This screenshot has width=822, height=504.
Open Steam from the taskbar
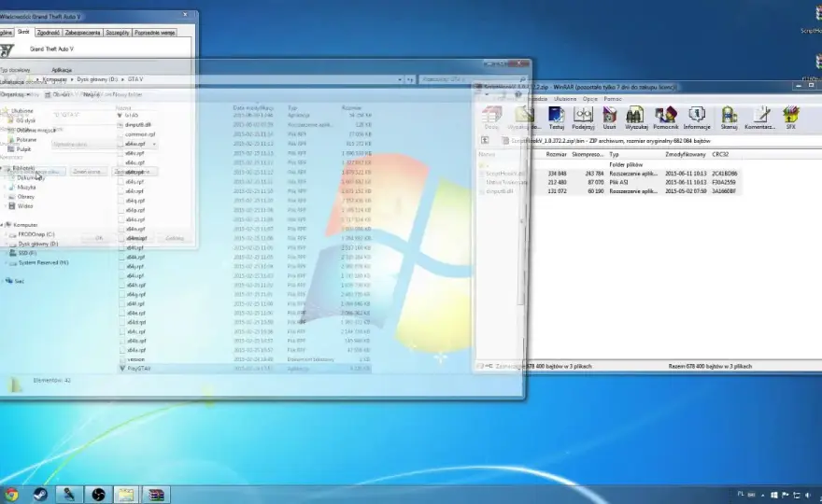(x=40, y=494)
